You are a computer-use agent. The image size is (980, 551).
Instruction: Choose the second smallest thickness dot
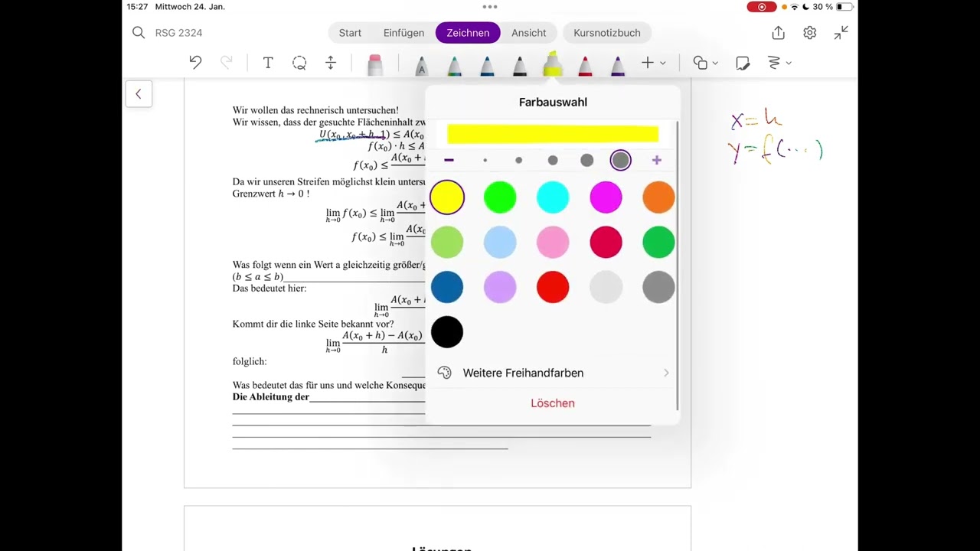pos(519,160)
